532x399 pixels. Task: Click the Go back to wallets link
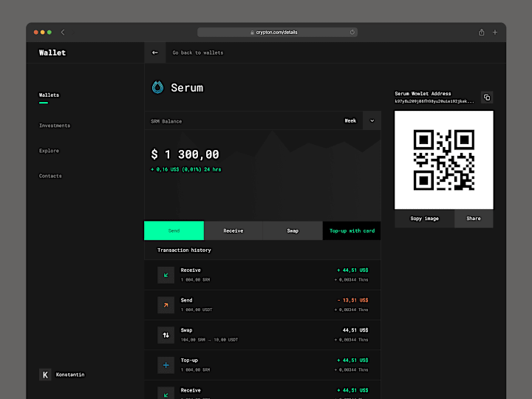[x=198, y=52]
